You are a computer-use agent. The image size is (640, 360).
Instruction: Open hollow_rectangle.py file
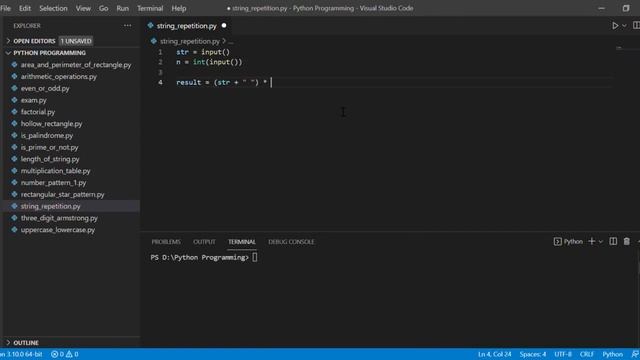(51, 124)
